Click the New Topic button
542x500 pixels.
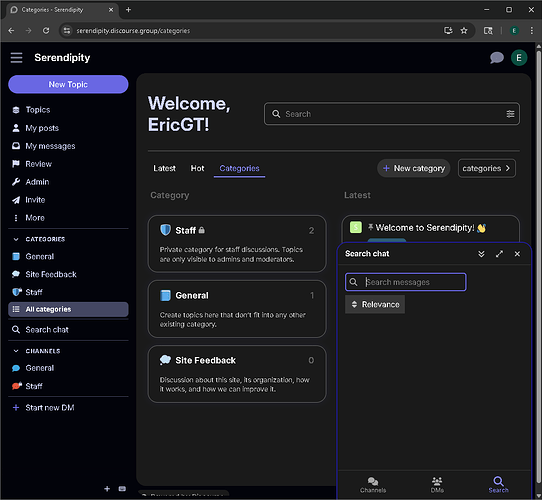pyautogui.click(x=68, y=84)
